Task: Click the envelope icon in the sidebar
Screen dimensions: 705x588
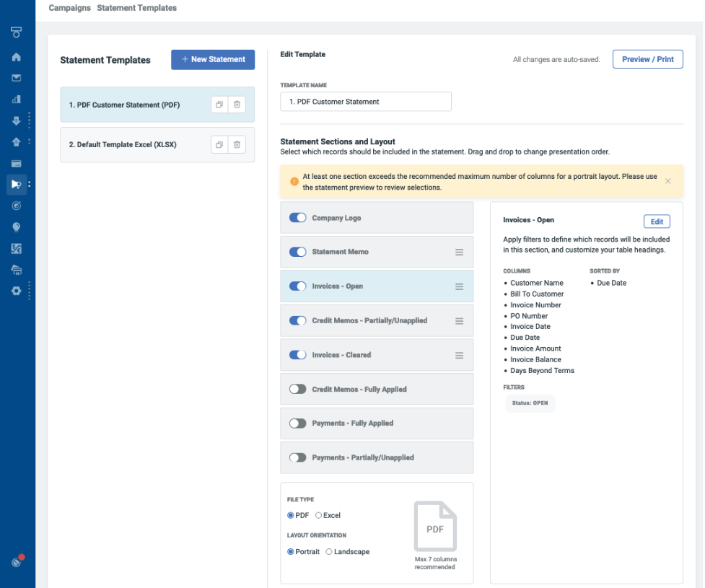Action: (16, 78)
